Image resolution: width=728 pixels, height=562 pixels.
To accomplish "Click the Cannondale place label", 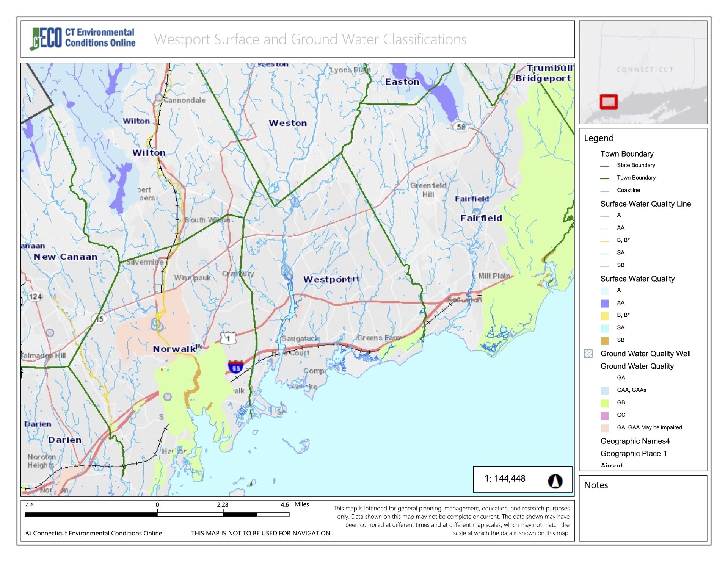I will point(185,100).
